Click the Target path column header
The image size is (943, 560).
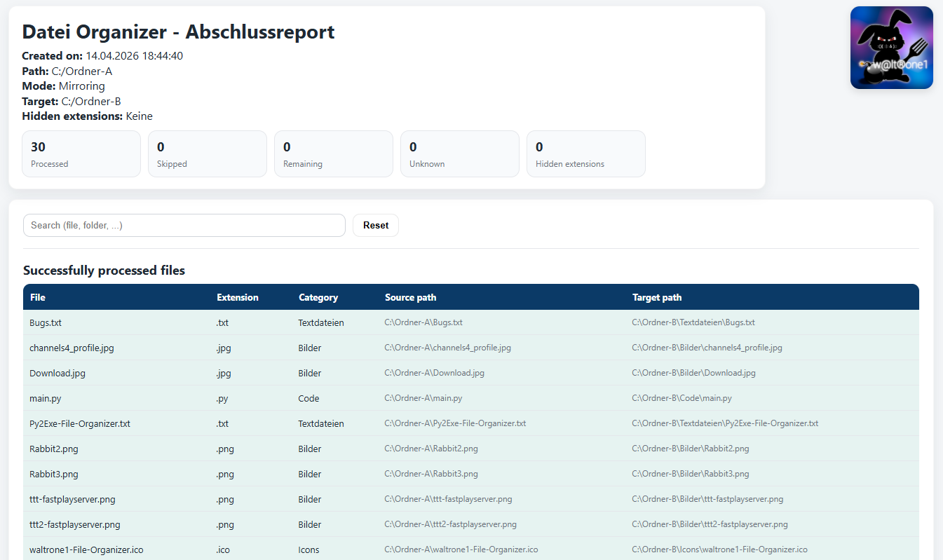tap(656, 297)
